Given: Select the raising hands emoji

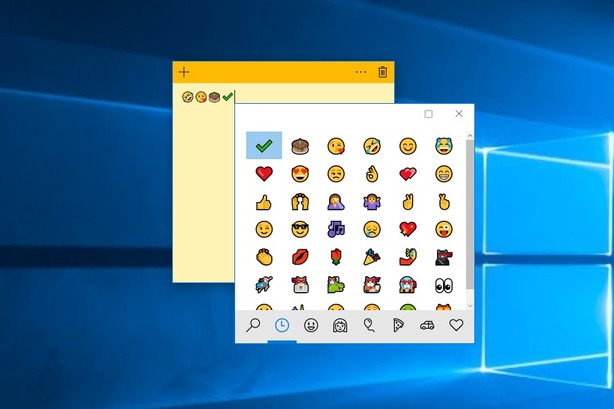Looking at the screenshot, I should click(x=300, y=202).
